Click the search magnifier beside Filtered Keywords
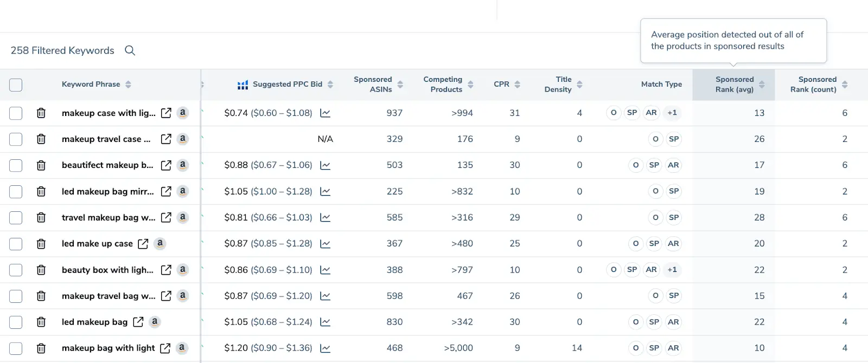This screenshot has width=868, height=363. pyautogui.click(x=130, y=50)
